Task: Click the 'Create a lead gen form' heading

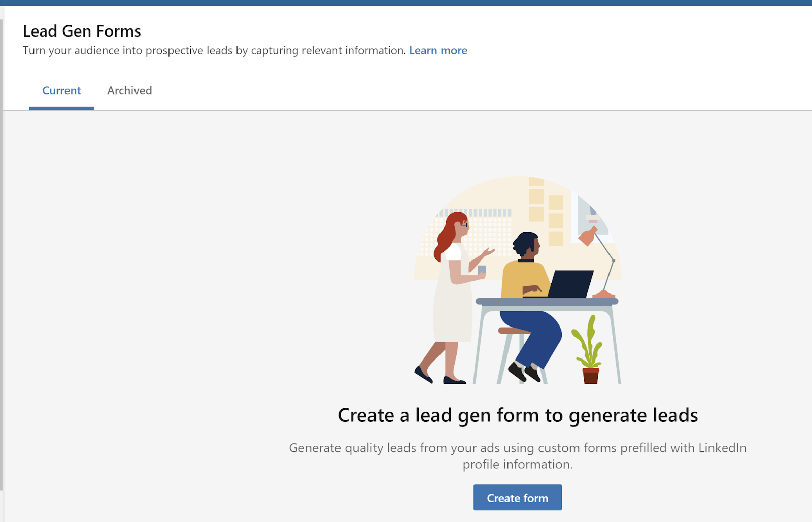Action: (x=518, y=415)
